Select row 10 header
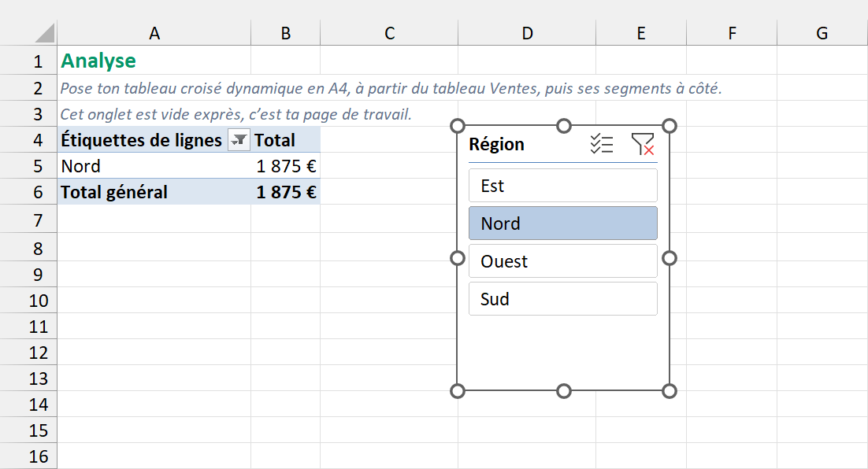Viewport: 868px width, 469px height. (x=28, y=301)
